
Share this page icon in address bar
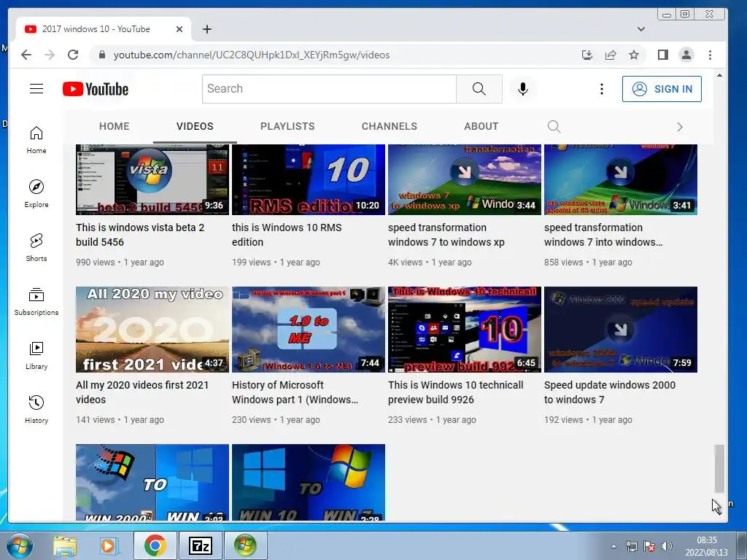click(x=611, y=55)
